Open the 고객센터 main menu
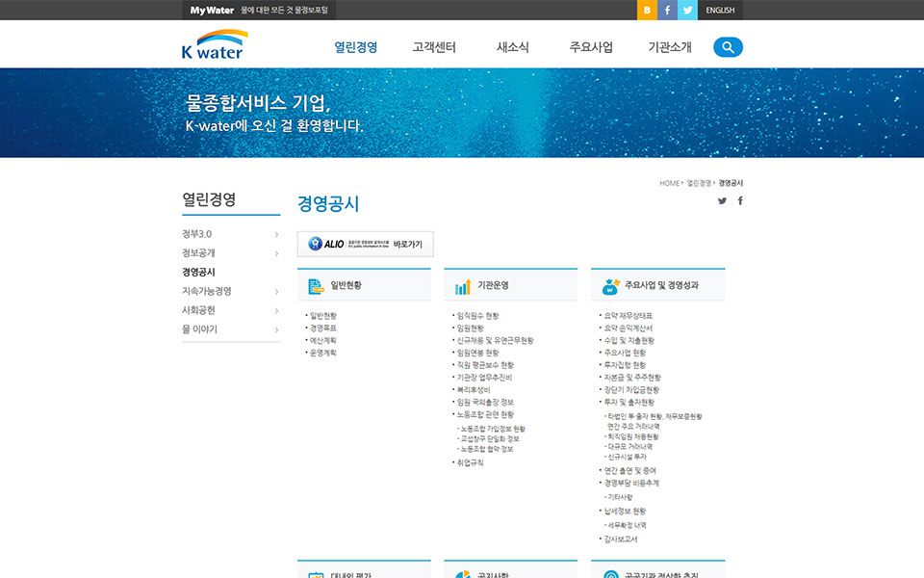Screen dimensions: 924x578 (434, 47)
